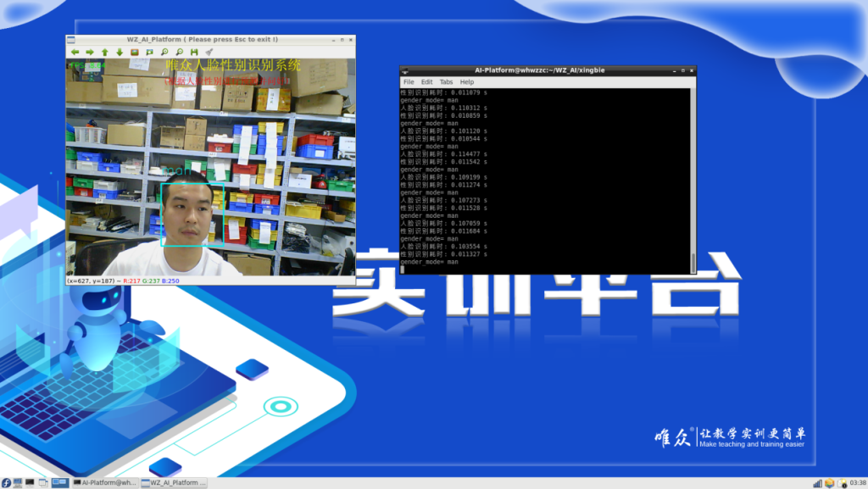Switch to WZ_AI_Platform taskbar button

pyautogui.click(x=174, y=483)
